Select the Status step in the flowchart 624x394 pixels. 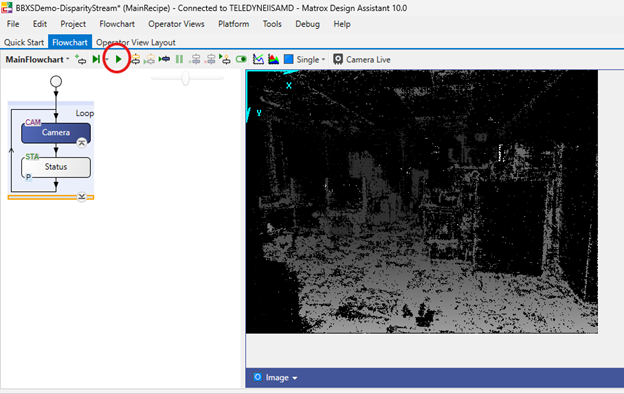pyautogui.click(x=56, y=167)
